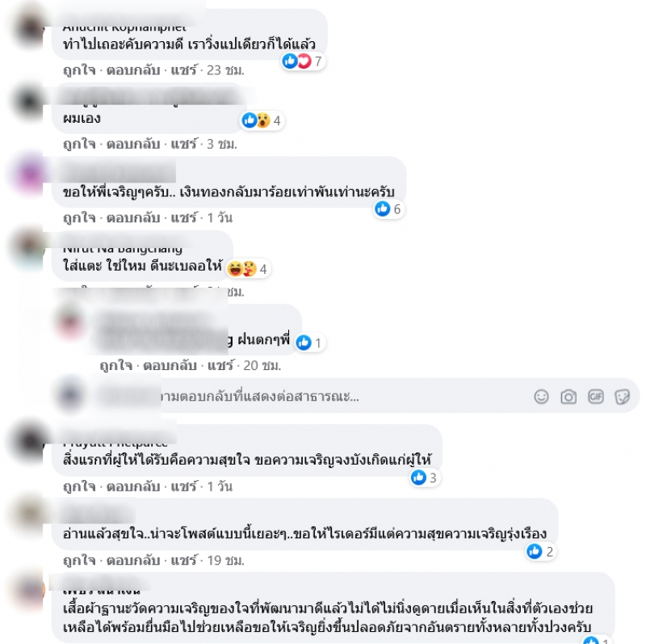
Task: View 2 likes on อ่านแล้วสุขใจ comment
Action: click(x=540, y=551)
